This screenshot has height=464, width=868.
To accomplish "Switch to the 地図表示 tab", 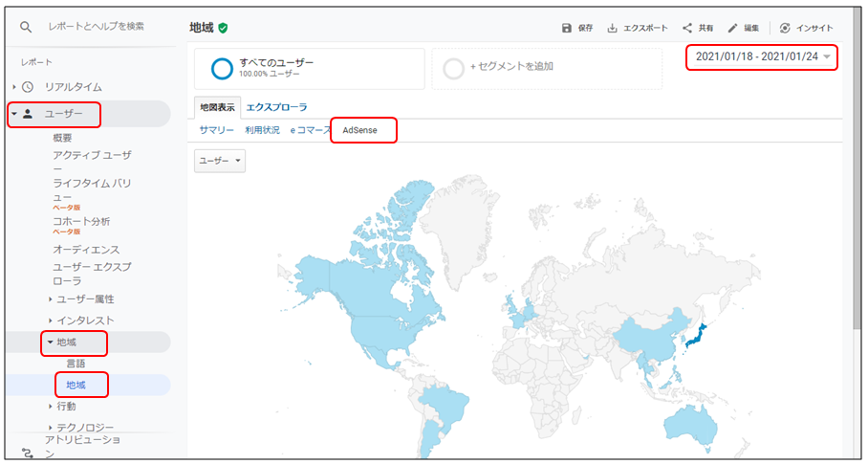I will point(218,107).
